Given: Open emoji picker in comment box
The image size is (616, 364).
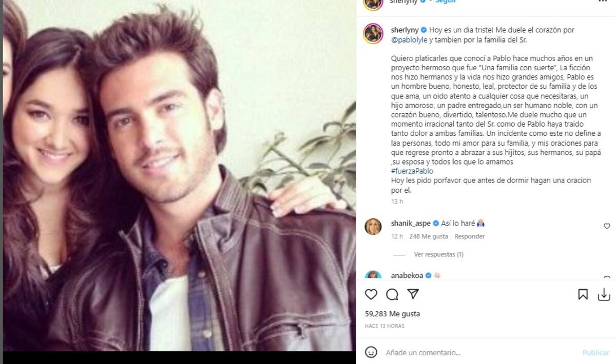Looking at the screenshot, I should (x=371, y=352).
